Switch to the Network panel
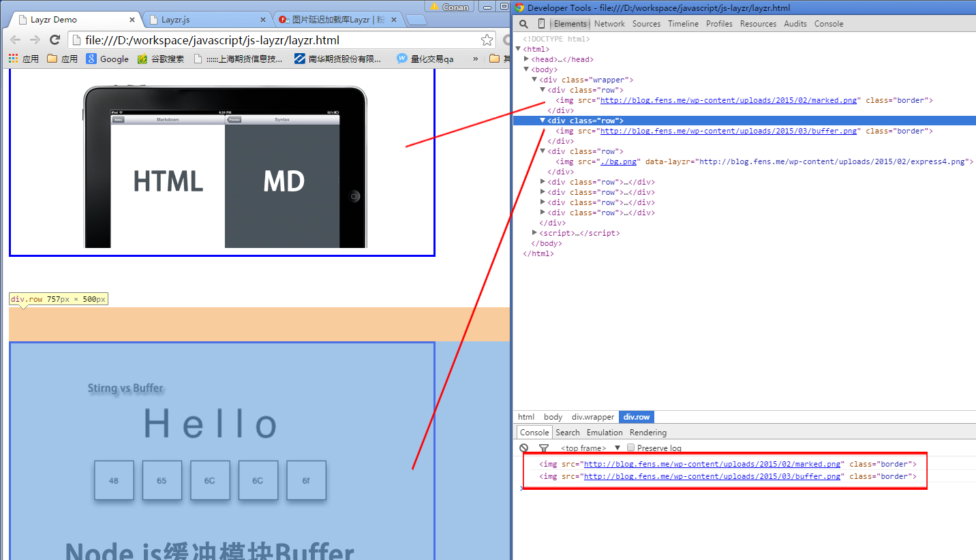Viewport: 976px width, 560px height. click(609, 24)
